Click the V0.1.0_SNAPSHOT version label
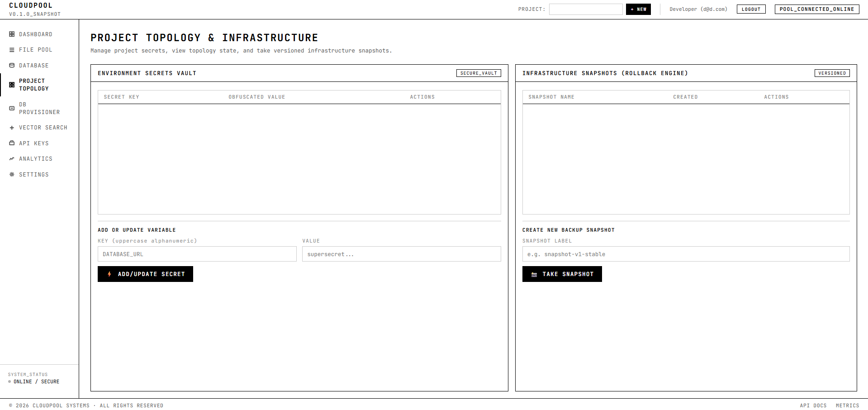The image size is (868, 410). click(35, 14)
